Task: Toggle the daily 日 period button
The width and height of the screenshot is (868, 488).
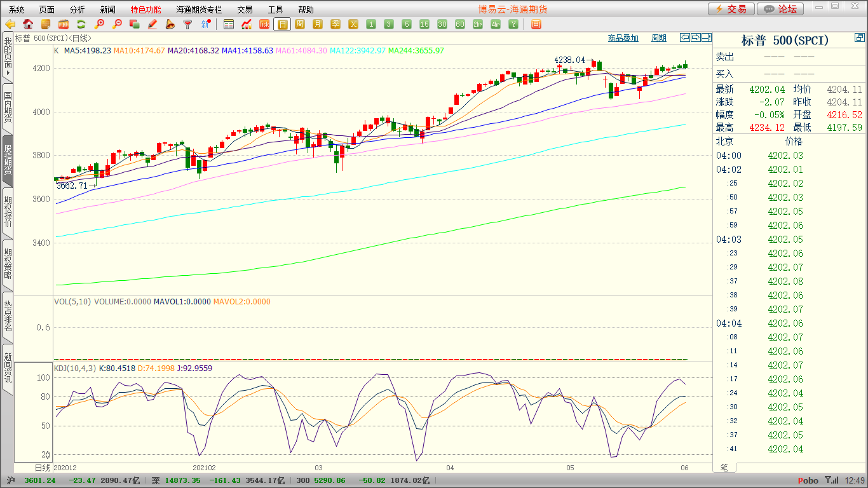Action: coord(282,24)
